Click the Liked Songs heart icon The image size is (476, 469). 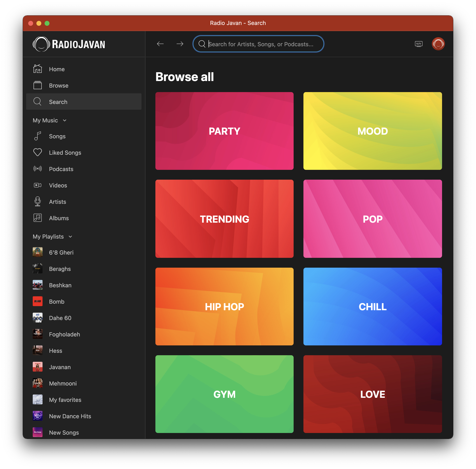coord(37,152)
